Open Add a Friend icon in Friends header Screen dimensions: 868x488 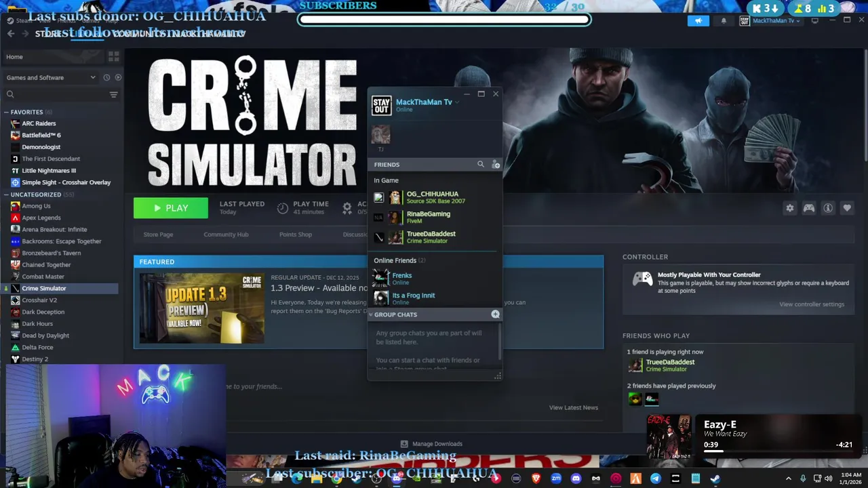point(496,165)
